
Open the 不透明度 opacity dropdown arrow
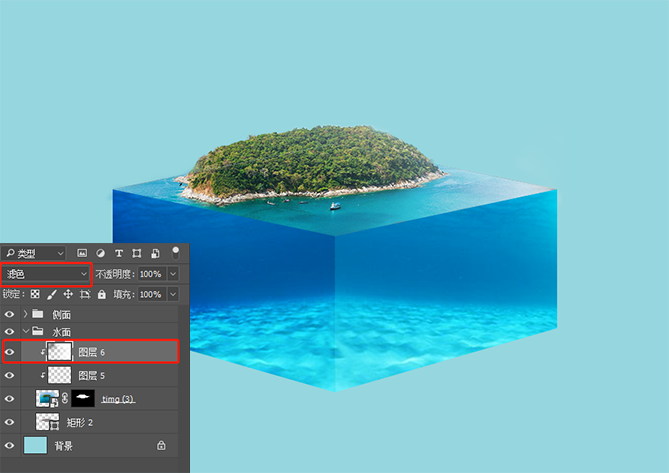click(x=173, y=274)
